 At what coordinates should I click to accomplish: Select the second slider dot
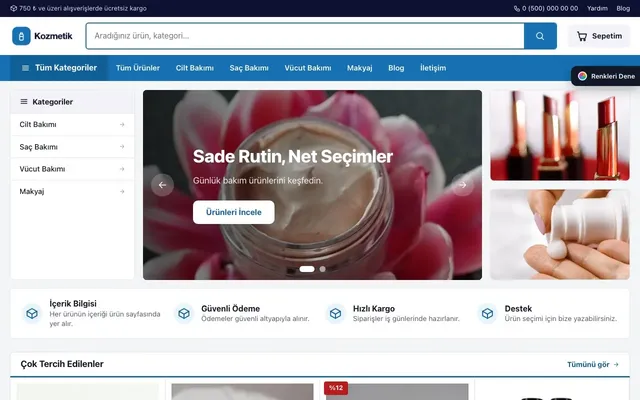(x=322, y=269)
